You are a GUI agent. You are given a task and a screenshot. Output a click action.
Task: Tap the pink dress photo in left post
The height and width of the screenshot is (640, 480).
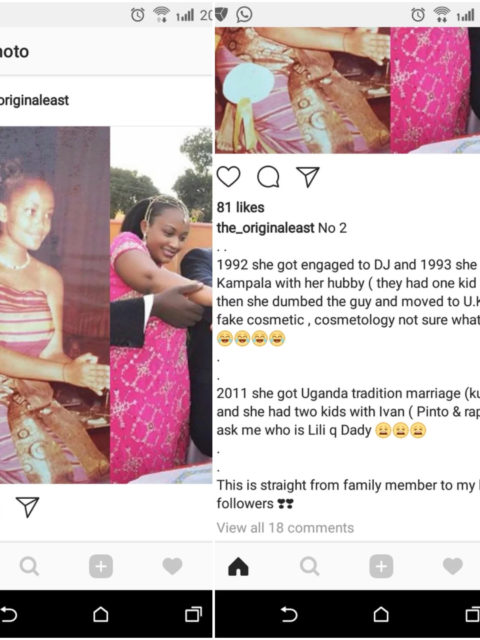point(161,305)
